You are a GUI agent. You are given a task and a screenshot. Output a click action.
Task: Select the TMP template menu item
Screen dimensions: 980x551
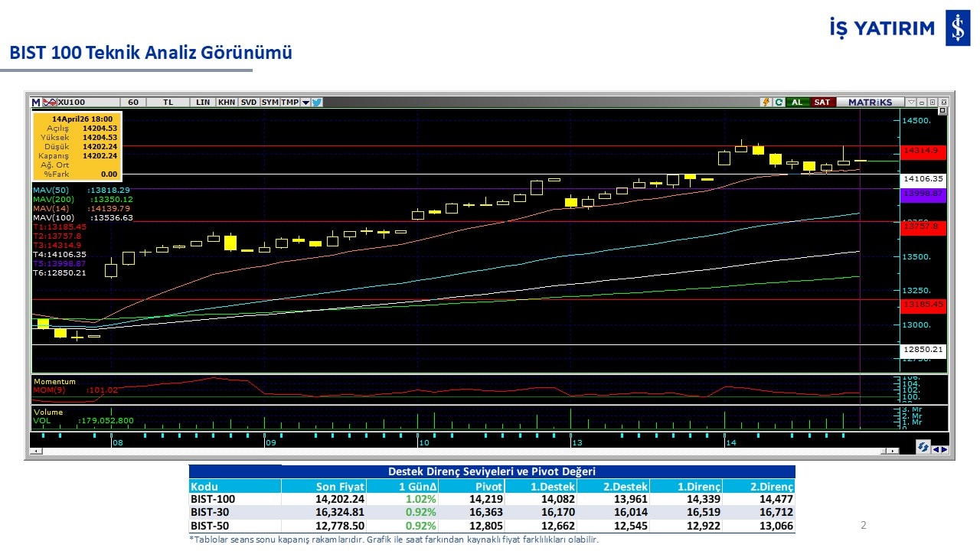289,102
